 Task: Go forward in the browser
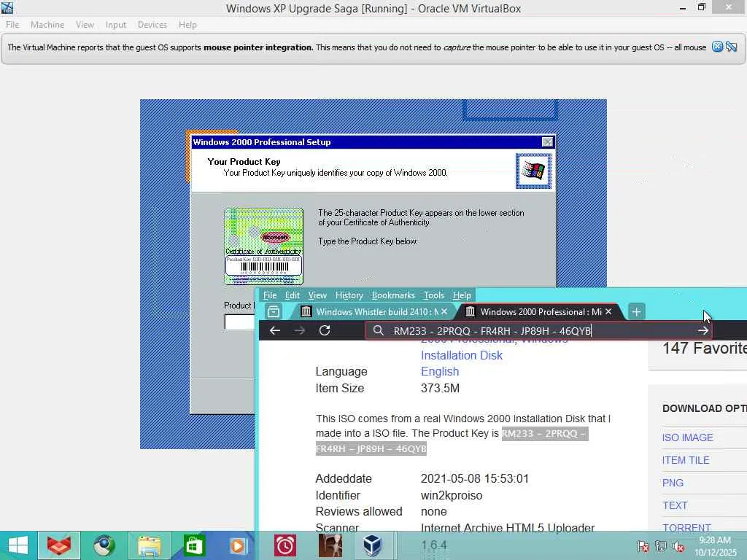point(300,330)
